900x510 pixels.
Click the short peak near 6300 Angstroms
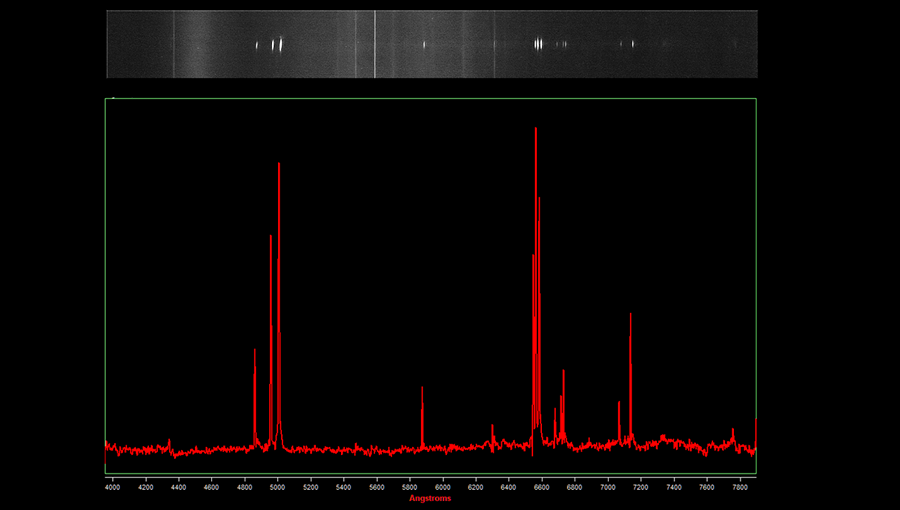pyautogui.click(x=492, y=428)
